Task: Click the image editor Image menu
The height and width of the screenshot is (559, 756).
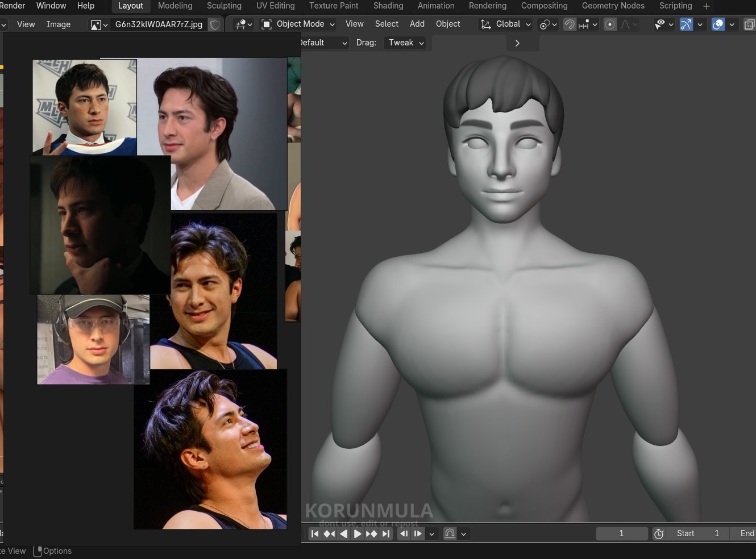Action: 59,24
